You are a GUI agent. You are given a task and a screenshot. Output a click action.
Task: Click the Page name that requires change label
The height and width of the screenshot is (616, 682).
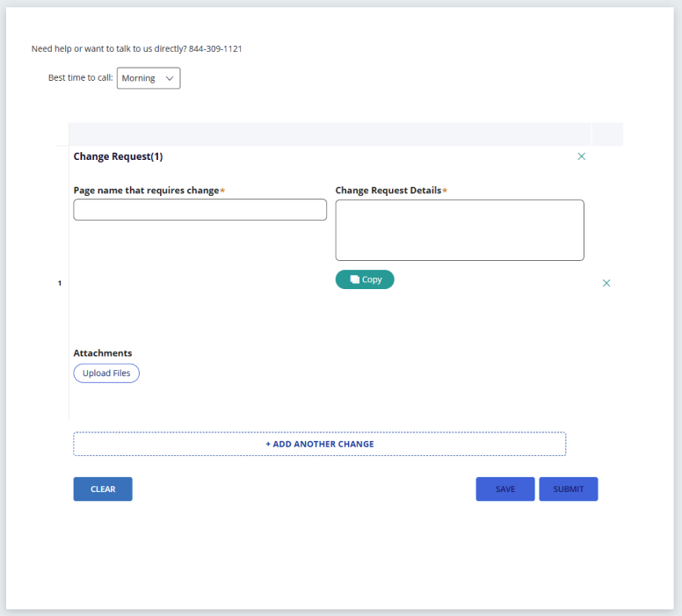[x=146, y=190]
